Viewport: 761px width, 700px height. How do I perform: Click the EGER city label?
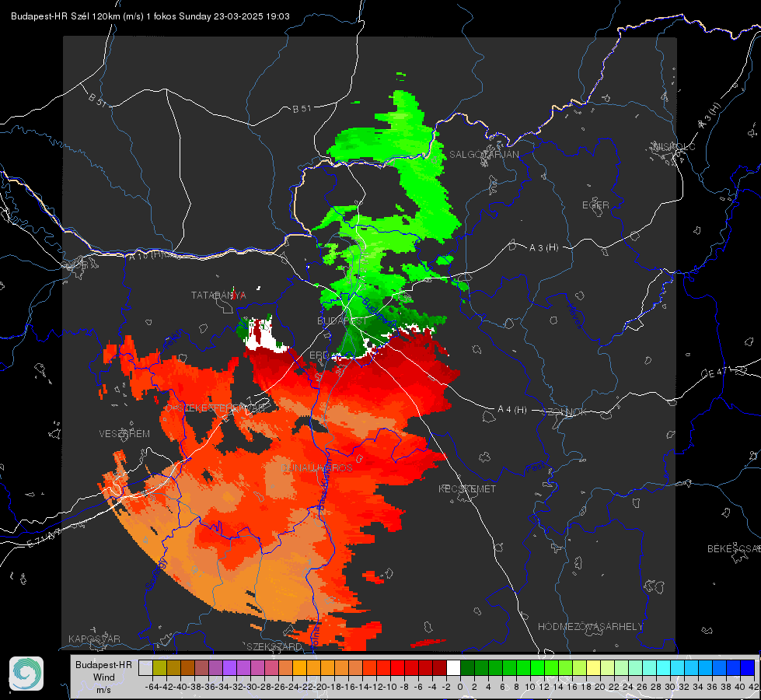[x=595, y=205]
